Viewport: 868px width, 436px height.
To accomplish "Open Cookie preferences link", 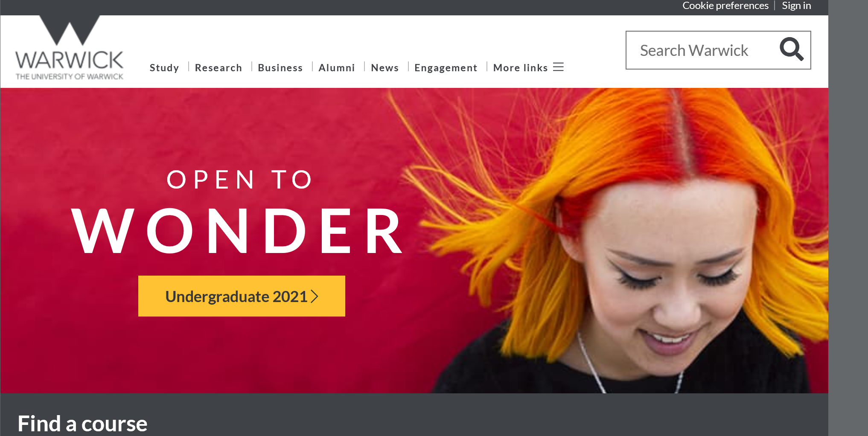I will (x=725, y=6).
